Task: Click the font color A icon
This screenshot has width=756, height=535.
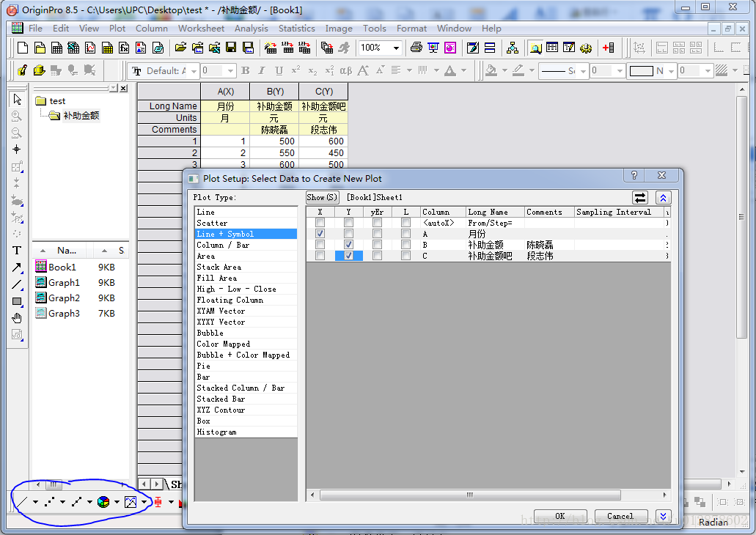Action: tap(449, 71)
